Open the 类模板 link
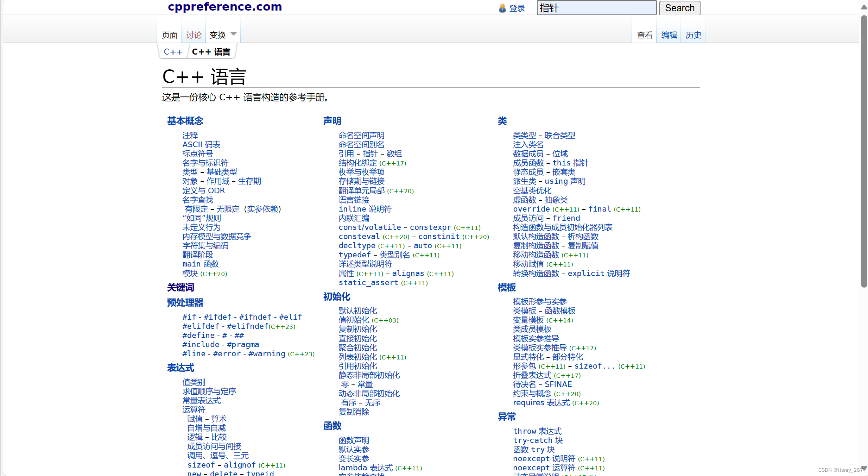The image size is (868, 476). click(525, 311)
